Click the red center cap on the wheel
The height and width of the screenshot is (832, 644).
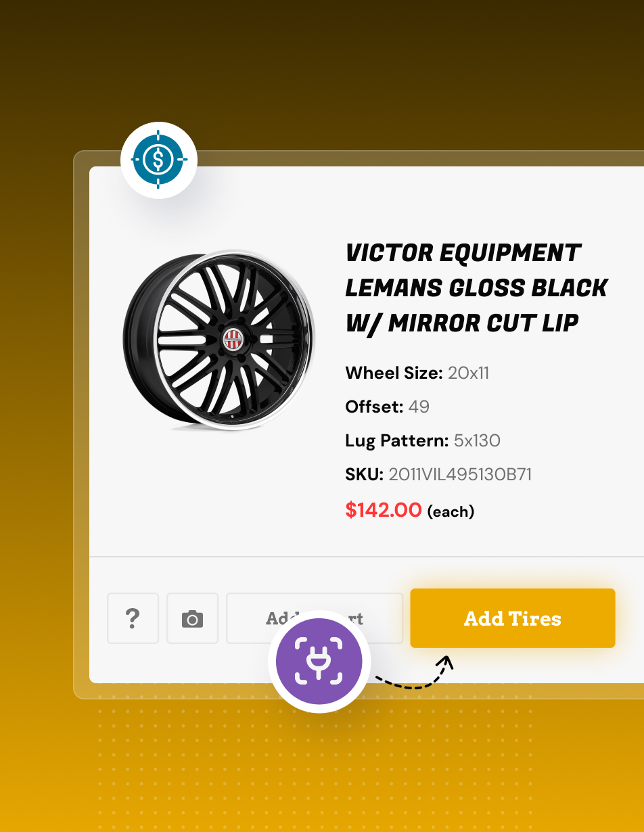(x=233, y=340)
